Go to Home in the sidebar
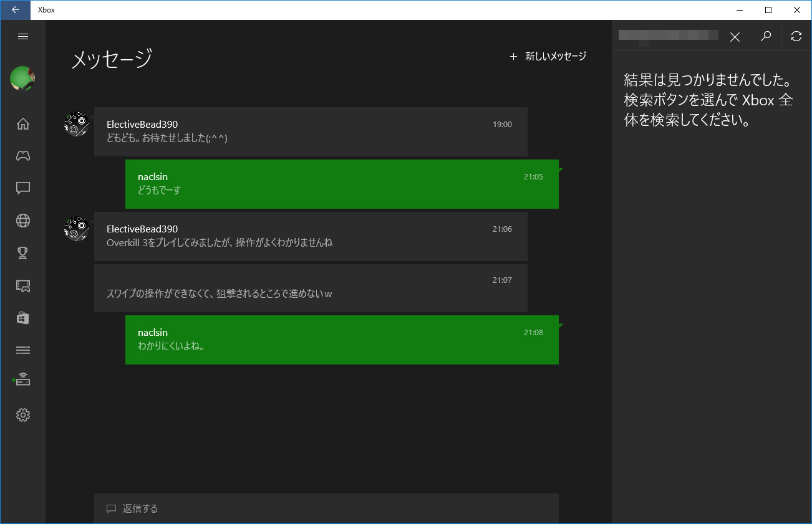812x524 pixels. [23, 123]
